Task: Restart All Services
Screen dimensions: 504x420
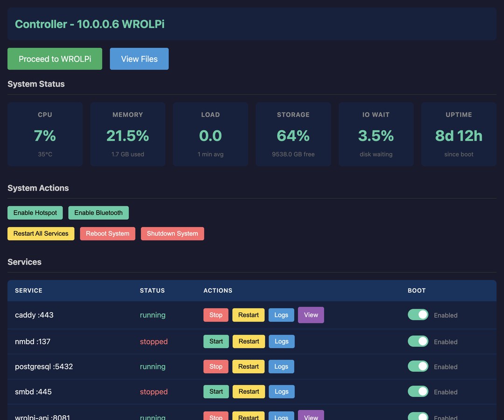Action: point(41,234)
